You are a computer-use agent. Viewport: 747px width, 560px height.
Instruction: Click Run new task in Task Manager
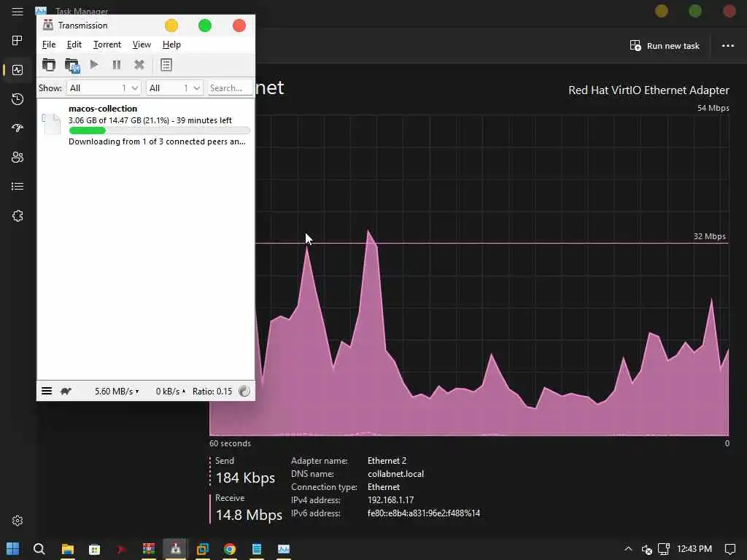pyautogui.click(x=665, y=46)
